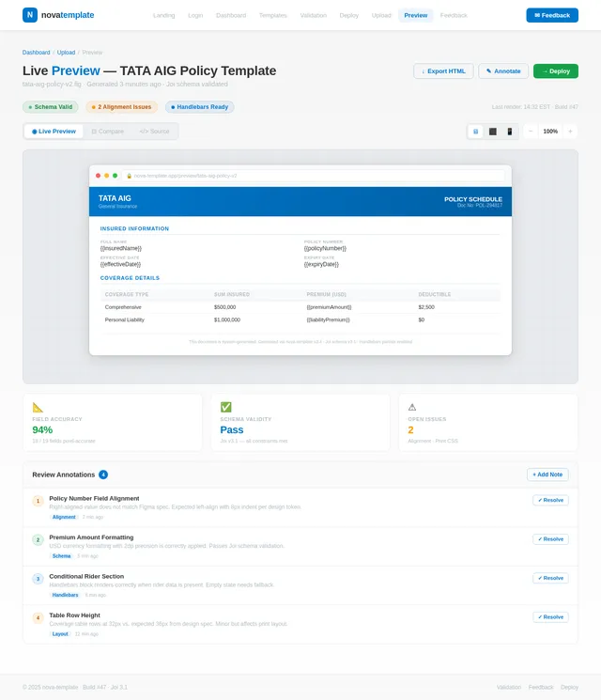Select tablet viewport icon
The height and width of the screenshot is (700, 601).
pyautogui.click(x=493, y=132)
